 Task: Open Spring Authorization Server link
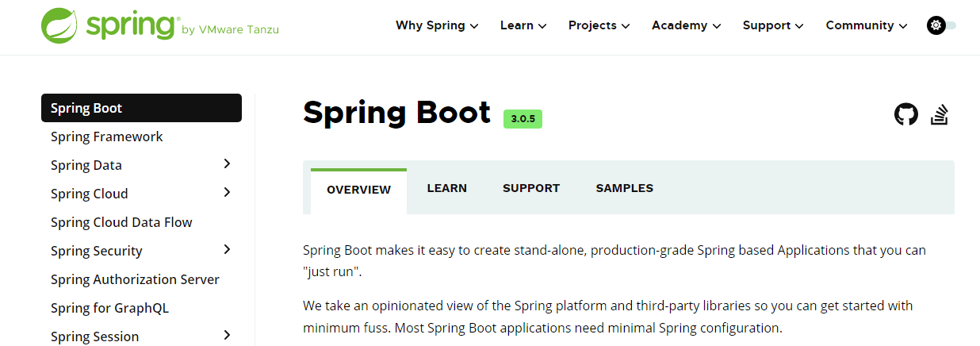point(135,279)
